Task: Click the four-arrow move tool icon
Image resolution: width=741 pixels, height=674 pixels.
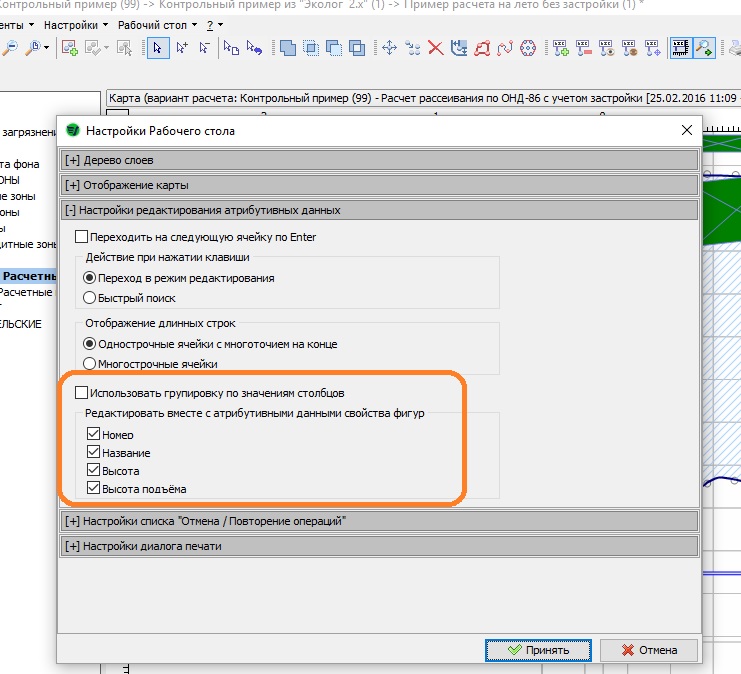Action: click(389, 47)
